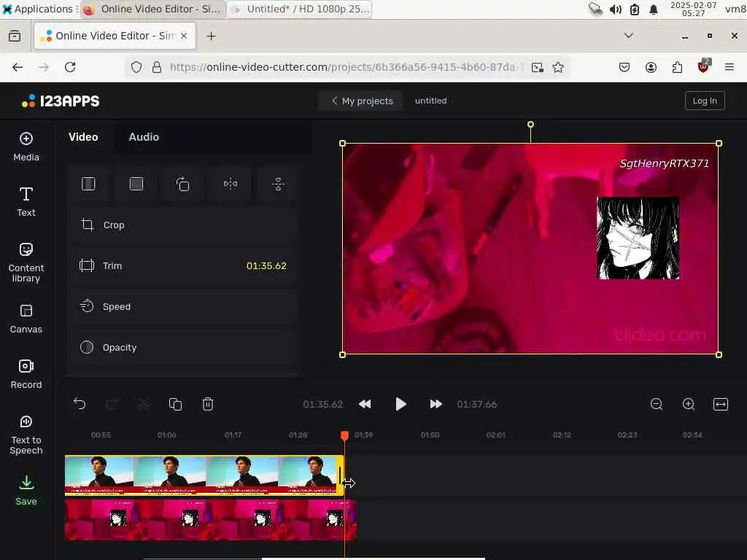Play the video preview
Screen dimensions: 747x560
(400, 404)
